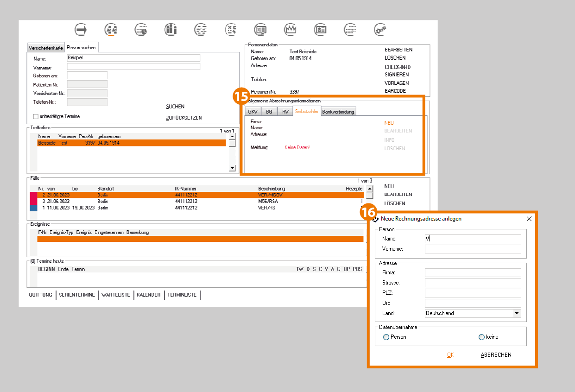Open the gears settings icon
This screenshot has width=575, height=392.
[x=380, y=30]
